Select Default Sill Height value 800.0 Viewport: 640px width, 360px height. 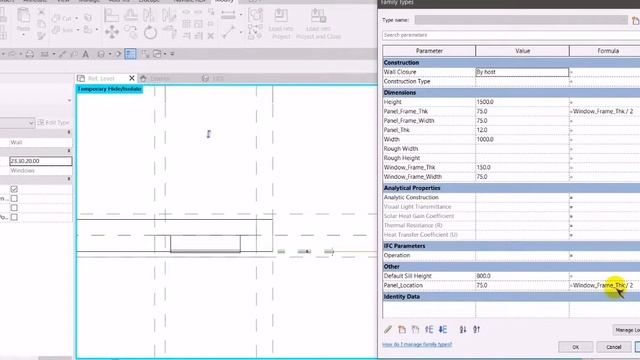pos(522,276)
